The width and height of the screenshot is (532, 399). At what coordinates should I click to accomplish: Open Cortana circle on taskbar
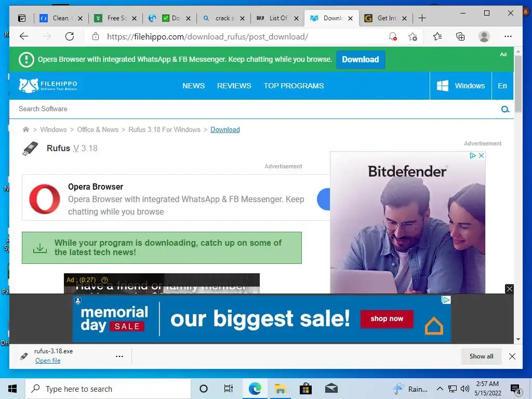[204, 389]
